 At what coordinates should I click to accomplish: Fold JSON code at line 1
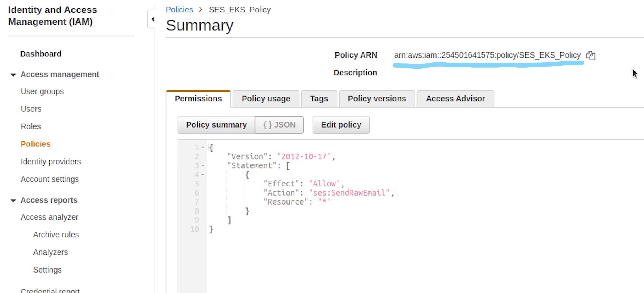[x=203, y=148]
